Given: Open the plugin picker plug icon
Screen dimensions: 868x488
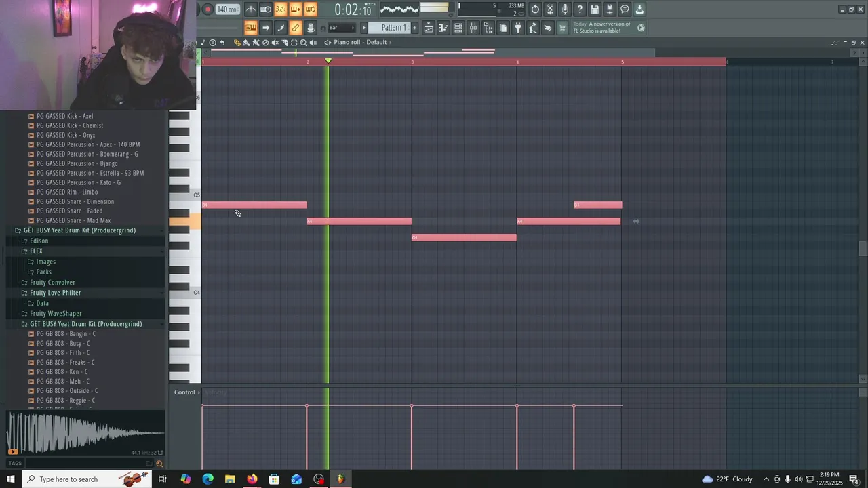Looking at the screenshot, I should [518, 28].
